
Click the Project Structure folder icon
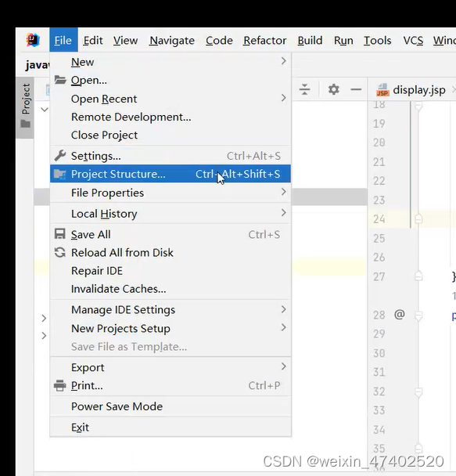point(59,174)
